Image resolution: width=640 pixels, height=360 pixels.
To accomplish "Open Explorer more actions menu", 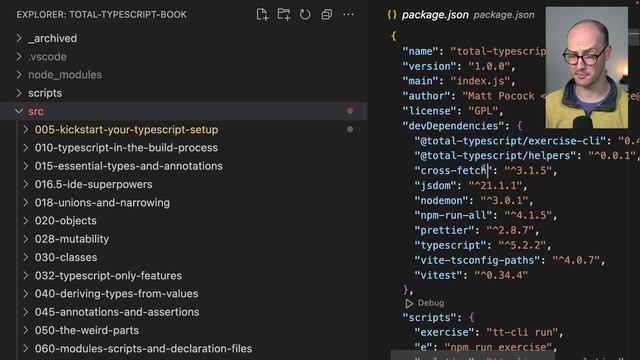I will click(348, 15).
